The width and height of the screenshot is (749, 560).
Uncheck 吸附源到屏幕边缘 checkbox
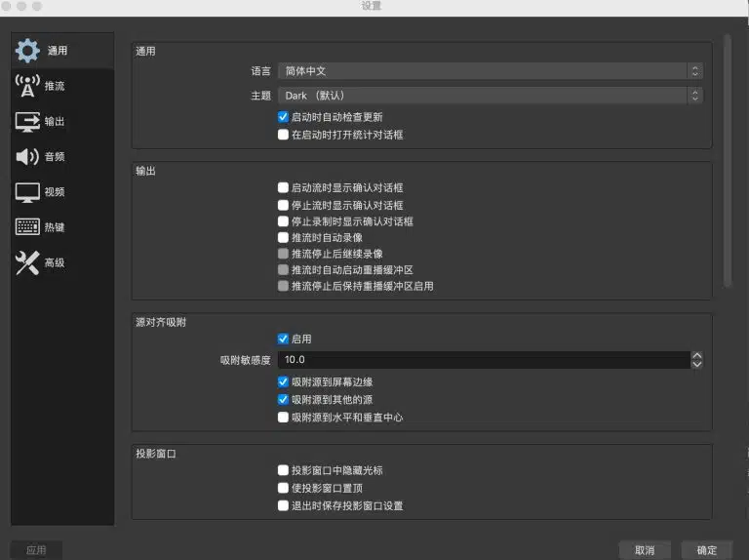point(283,381)
